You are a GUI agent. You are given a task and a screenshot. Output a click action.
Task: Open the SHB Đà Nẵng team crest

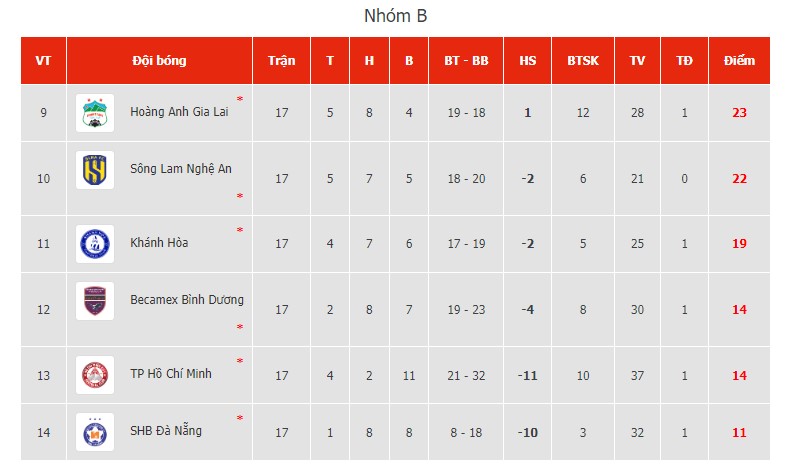(95, 432)
